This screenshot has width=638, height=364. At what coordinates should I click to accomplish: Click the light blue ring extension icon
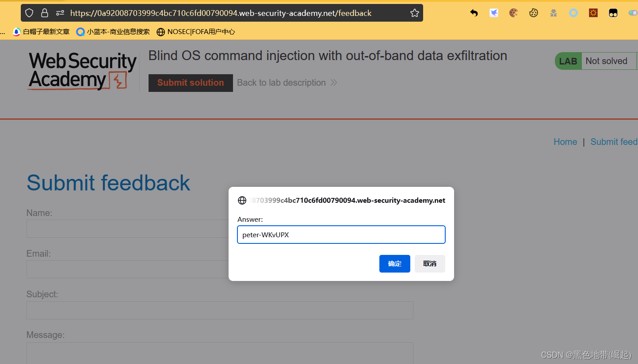point(573,13)
